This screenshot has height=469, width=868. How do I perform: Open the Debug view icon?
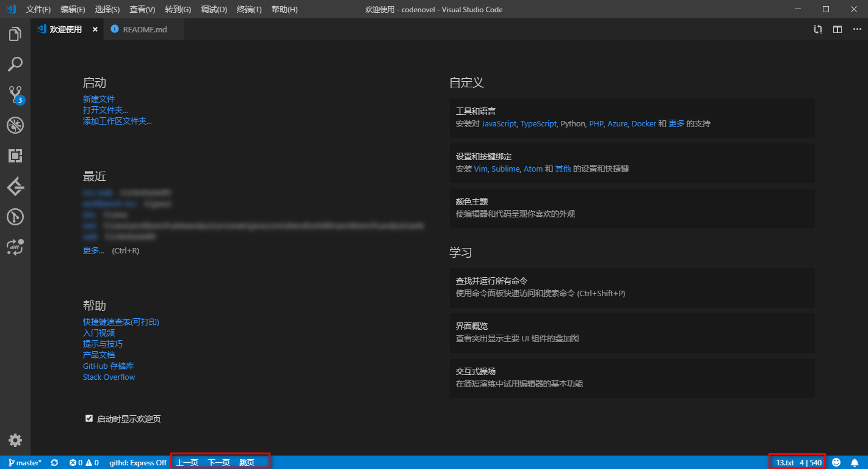[15, 125]
